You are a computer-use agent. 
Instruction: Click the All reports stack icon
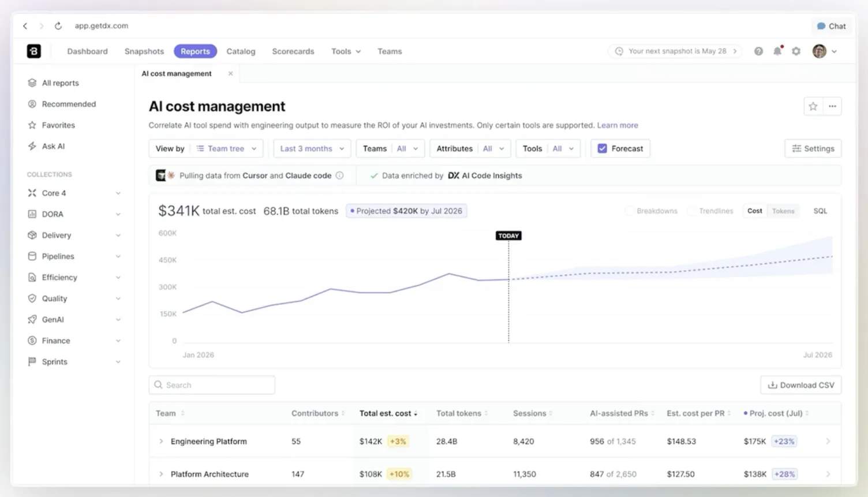coord(32,83)
